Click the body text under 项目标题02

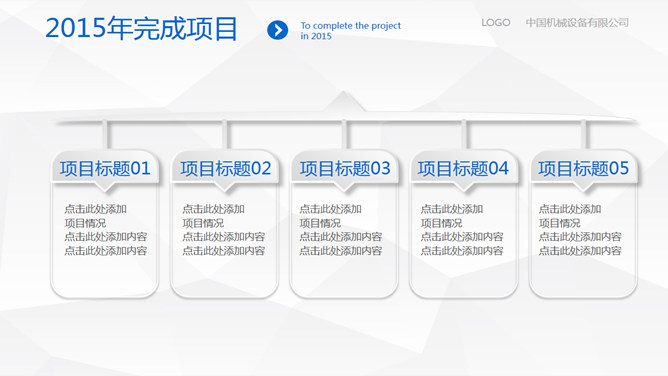click(x=224, y=230)
